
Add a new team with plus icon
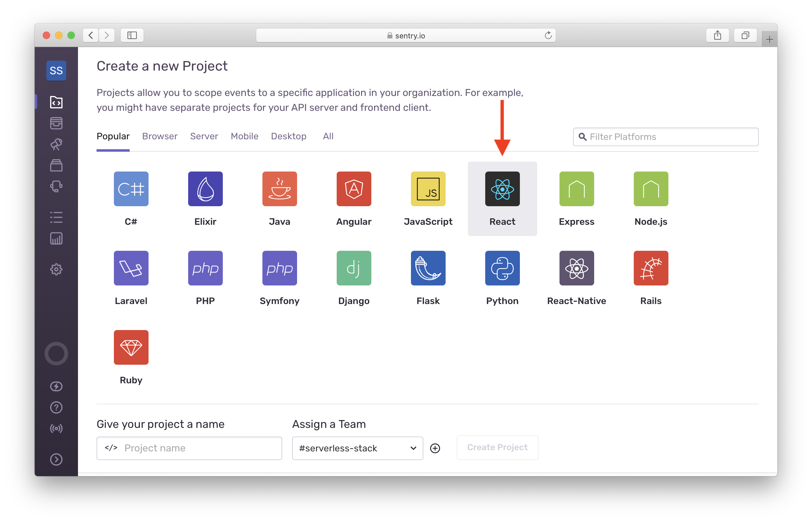coord(435,448)
